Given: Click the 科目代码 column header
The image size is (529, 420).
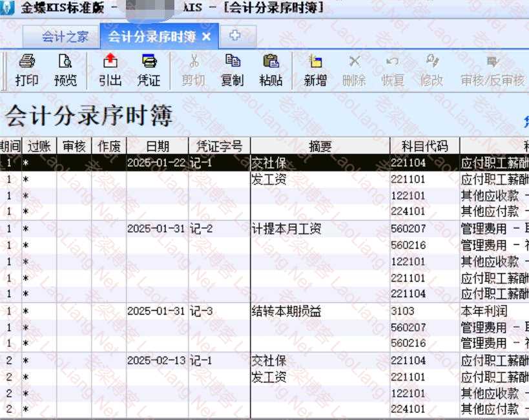Looking at the screenshot, I should point(424,146).
